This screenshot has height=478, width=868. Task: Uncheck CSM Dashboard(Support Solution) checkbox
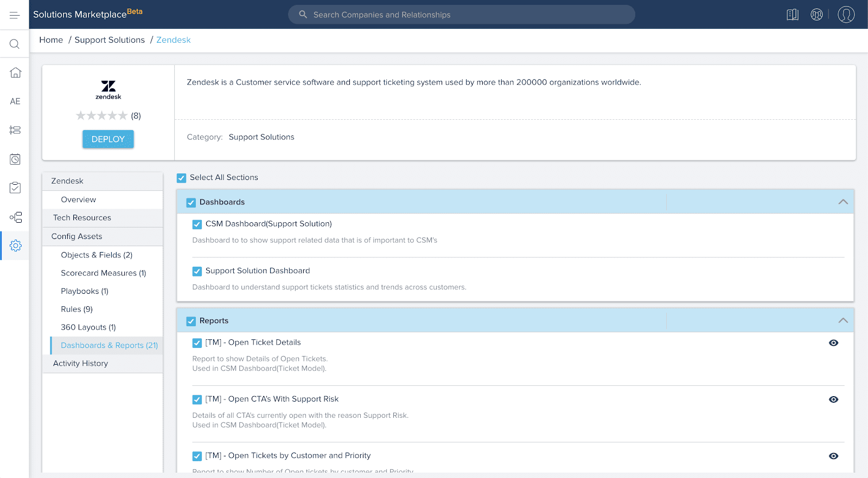(197, 224)
